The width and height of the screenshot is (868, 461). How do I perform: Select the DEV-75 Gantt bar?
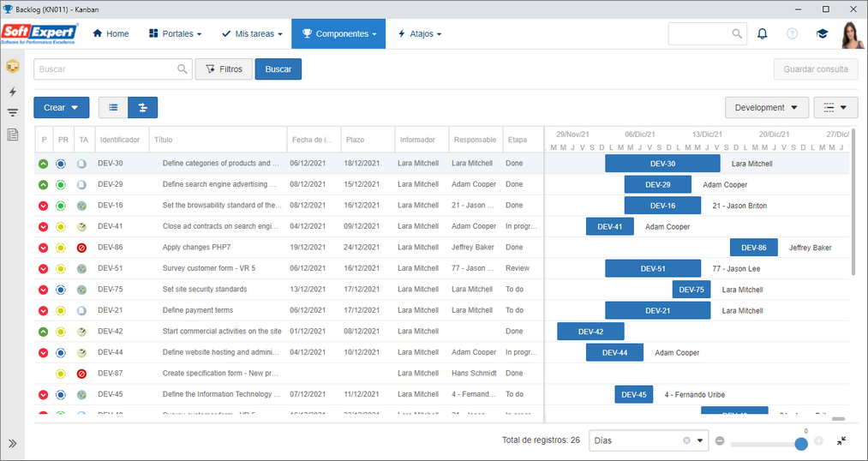(691, 290)
